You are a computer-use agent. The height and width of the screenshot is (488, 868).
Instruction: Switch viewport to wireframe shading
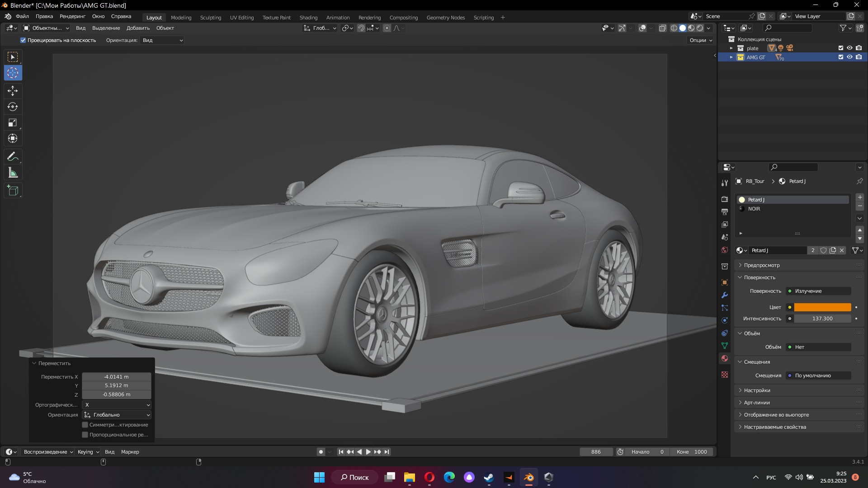pyautogui.click(x=674, y=28)
